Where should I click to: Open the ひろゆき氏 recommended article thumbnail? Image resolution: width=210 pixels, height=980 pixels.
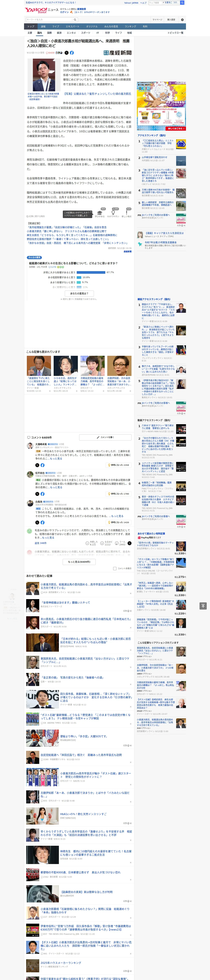coord(66,366)
